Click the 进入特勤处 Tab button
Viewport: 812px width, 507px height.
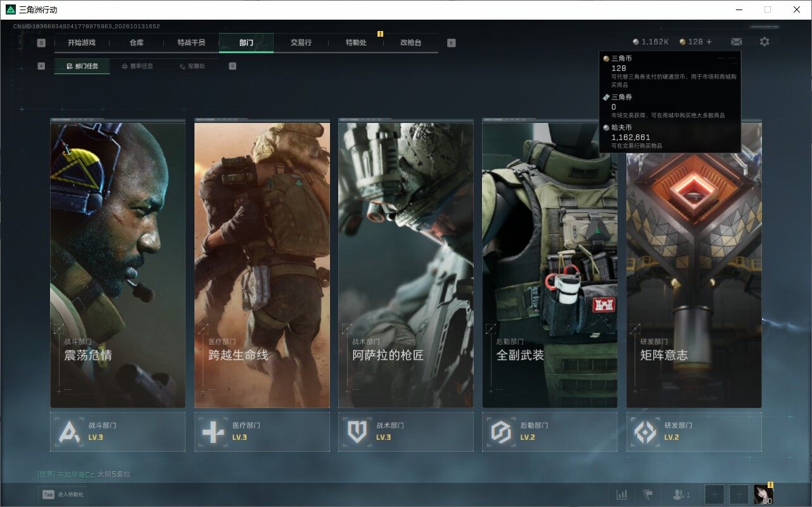(63, 494)
